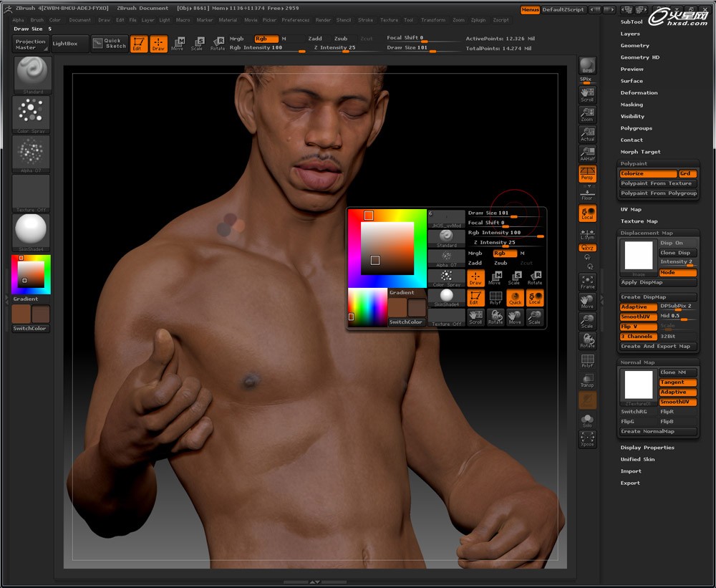
Task: Activate Edit mode in top toolbar
Action: coord(139,44)
